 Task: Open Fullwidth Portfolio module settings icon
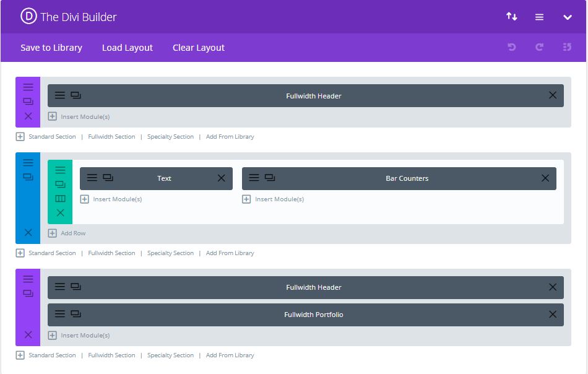click(x=60, y=313)
